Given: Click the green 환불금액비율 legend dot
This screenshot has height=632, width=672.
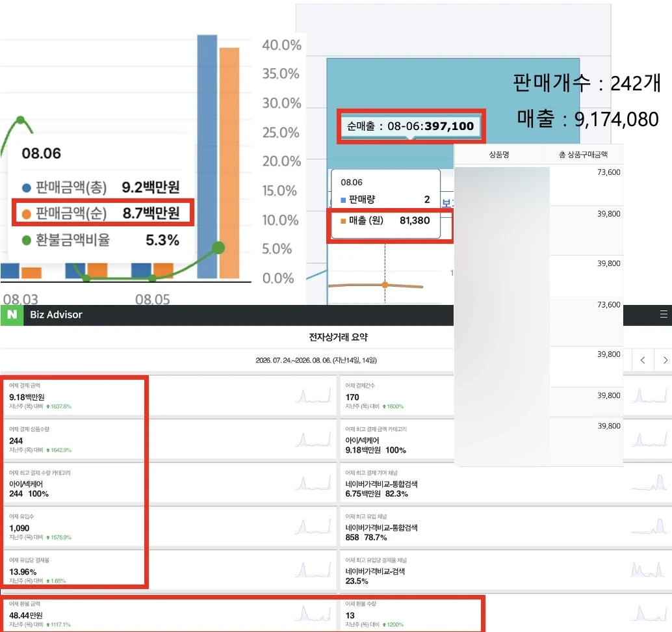Looking at the screenshot, I should pyautogui.click(x=27, y=241).
